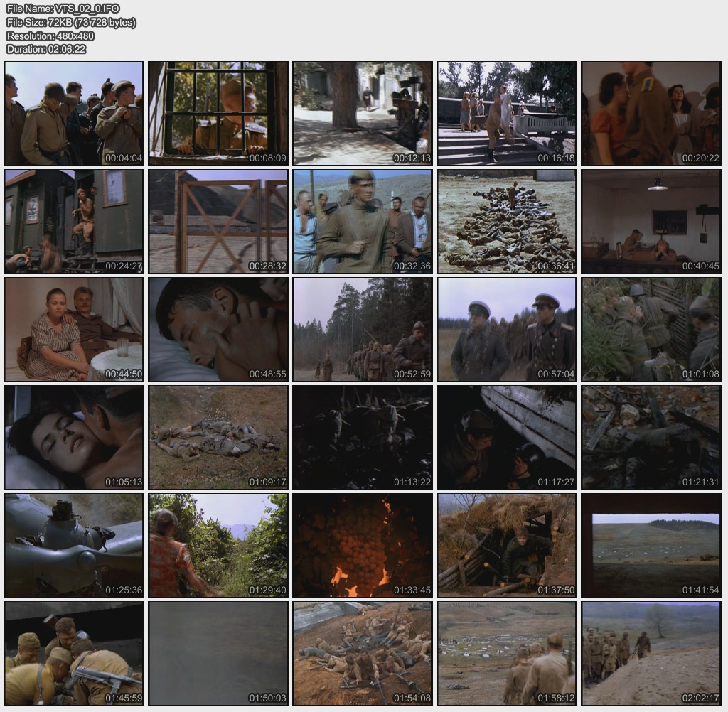The height and width of the screenshot is (712, 728).
Task: Click the thumbnail stamped 01:05:13
Action: click(74, 438)
